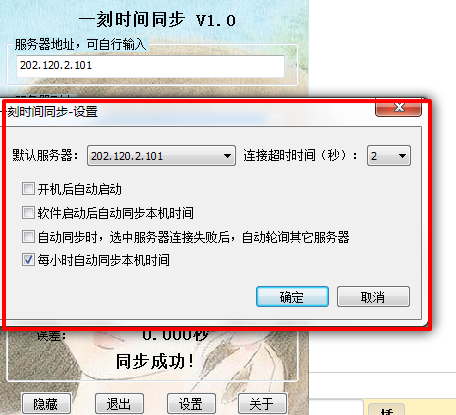Enable 开机后自动启动 checkbox
This screenshot has height=415, width=456.
coord(28,189)
